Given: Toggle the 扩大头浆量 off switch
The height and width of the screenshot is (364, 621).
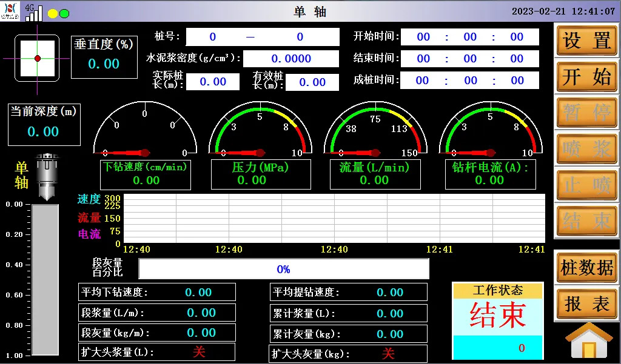Looking at the screenshot, I should pos(199,352).
